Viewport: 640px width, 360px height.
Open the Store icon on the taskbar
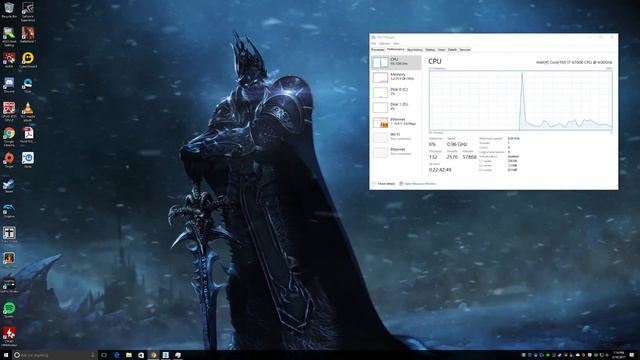pos(141,355)
